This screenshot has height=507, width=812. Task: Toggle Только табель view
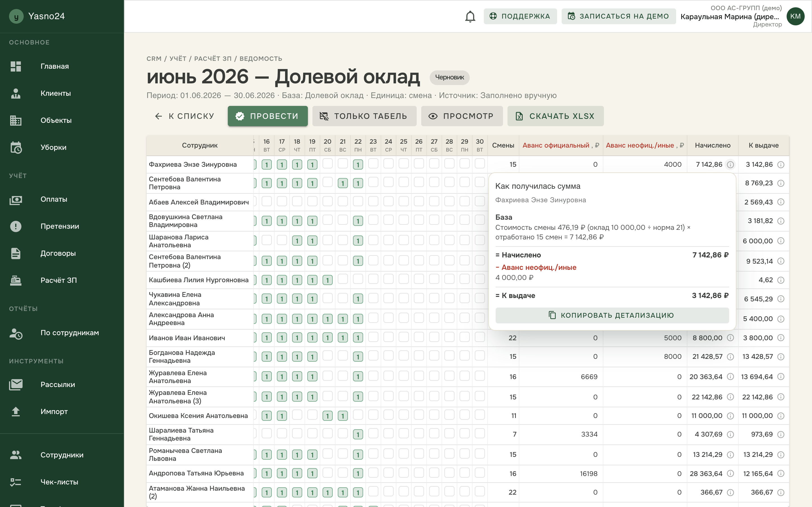(x=364, y=116)
